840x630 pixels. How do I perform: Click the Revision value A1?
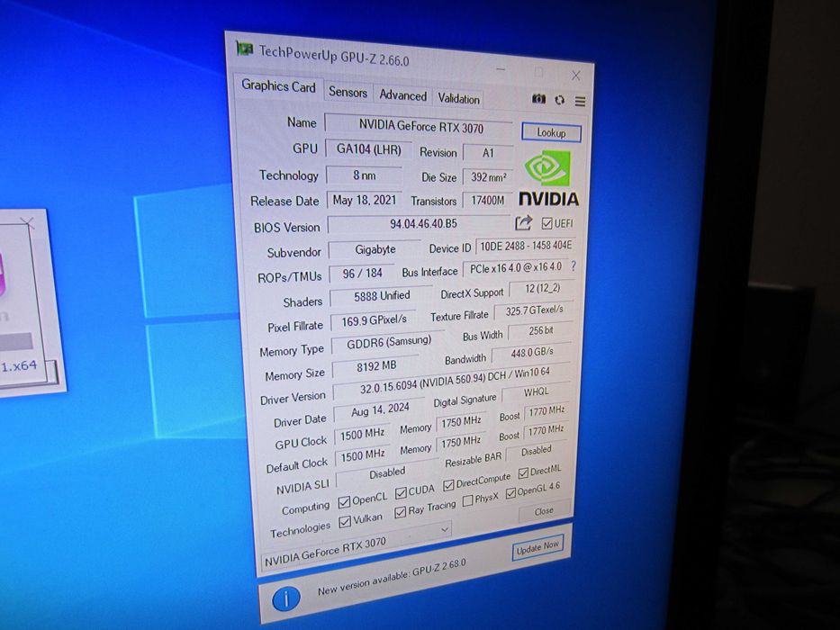(488, 153)
